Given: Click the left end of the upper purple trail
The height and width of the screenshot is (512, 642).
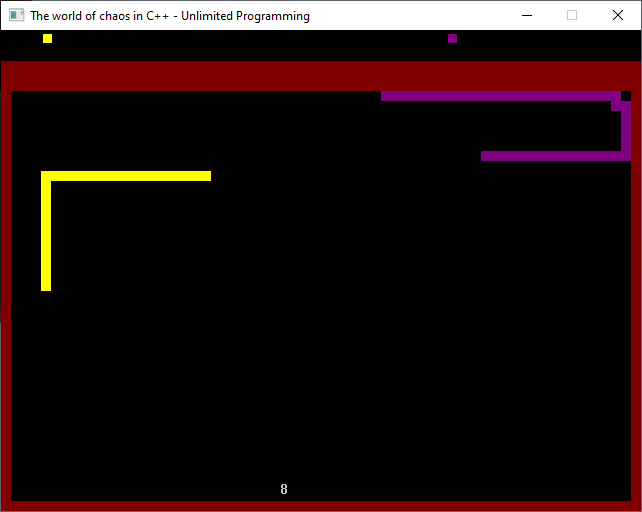Looking at the screenshot, I should (386, 96).
